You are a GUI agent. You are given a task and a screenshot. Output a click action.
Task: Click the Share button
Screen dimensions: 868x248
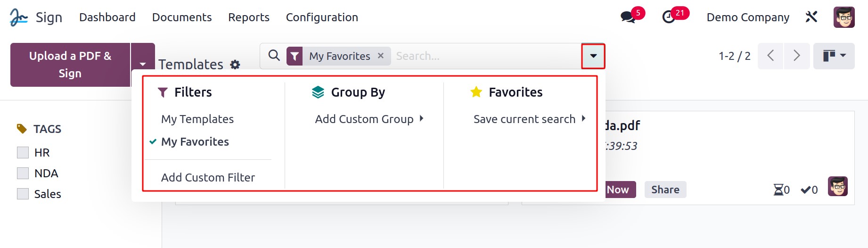tap(665, 190)
